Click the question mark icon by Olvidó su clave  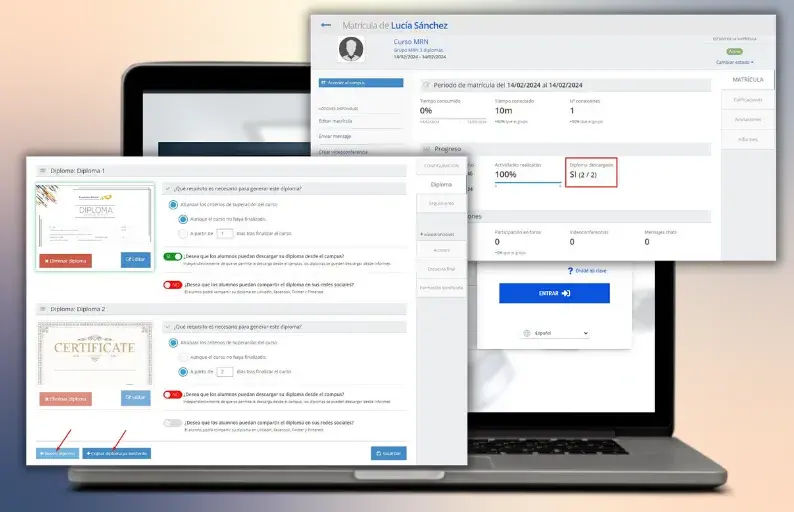[x=570, y=271]
